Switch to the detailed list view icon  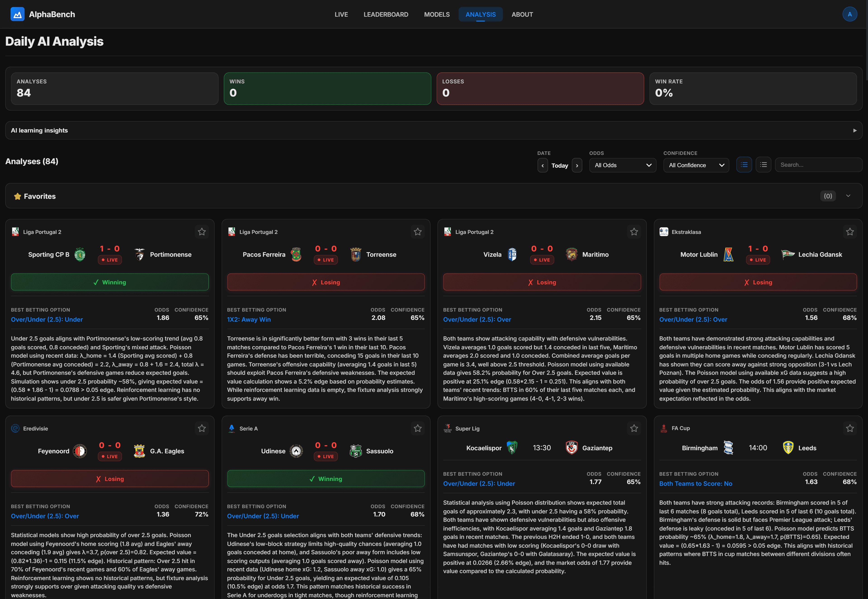744,165
